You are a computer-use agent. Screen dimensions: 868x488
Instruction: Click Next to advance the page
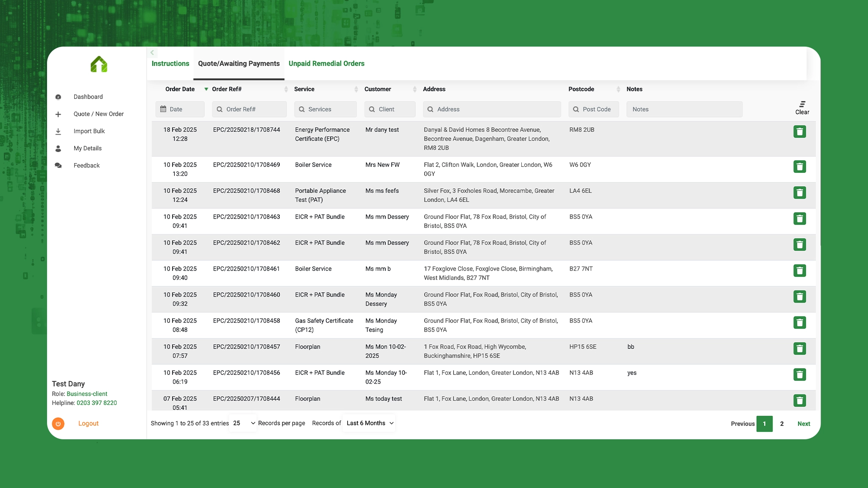click(804, 424)
